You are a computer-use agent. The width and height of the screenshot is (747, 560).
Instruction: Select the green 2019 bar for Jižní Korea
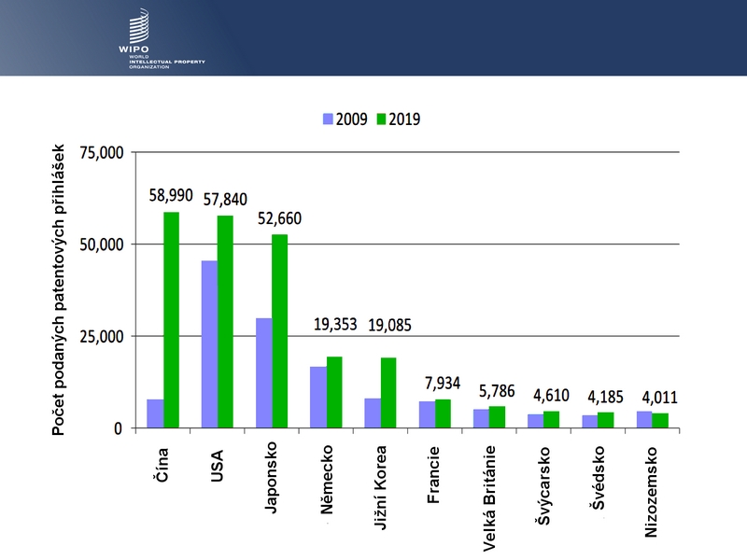pyautogui.click(x=388, y=393)
